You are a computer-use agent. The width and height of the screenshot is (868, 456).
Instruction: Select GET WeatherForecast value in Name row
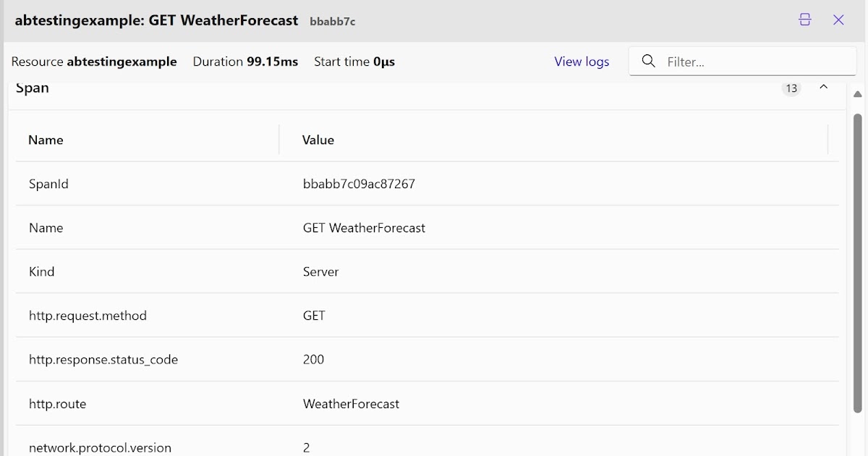tap(364, 228)
